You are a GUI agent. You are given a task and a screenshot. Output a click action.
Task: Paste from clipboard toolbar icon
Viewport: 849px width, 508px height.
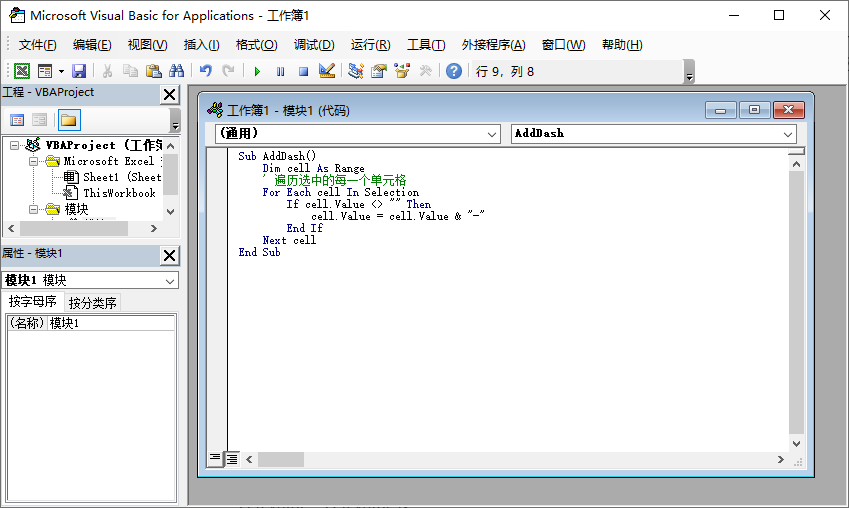click(x=154, y=71)
